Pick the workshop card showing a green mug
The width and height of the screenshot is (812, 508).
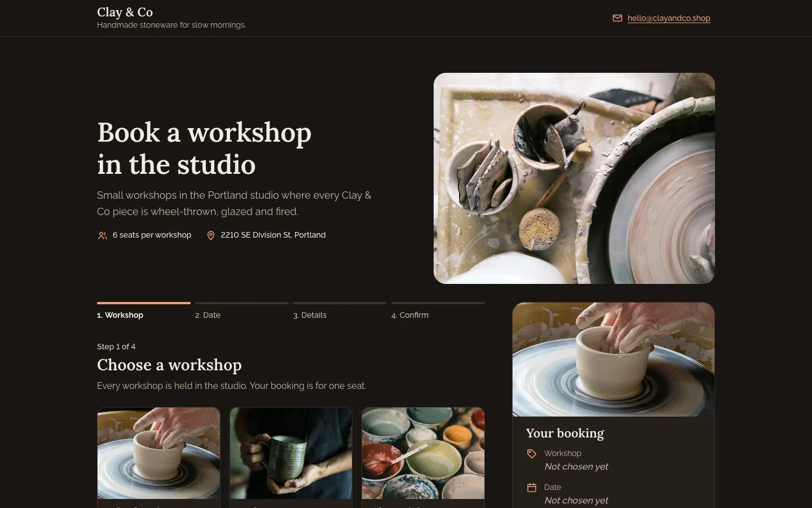coord(291,453)
